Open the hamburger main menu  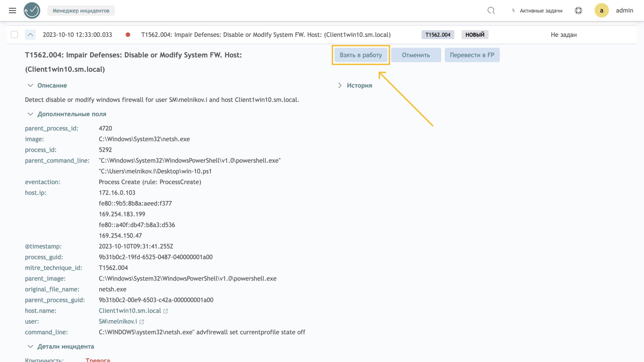coord(12,10)
